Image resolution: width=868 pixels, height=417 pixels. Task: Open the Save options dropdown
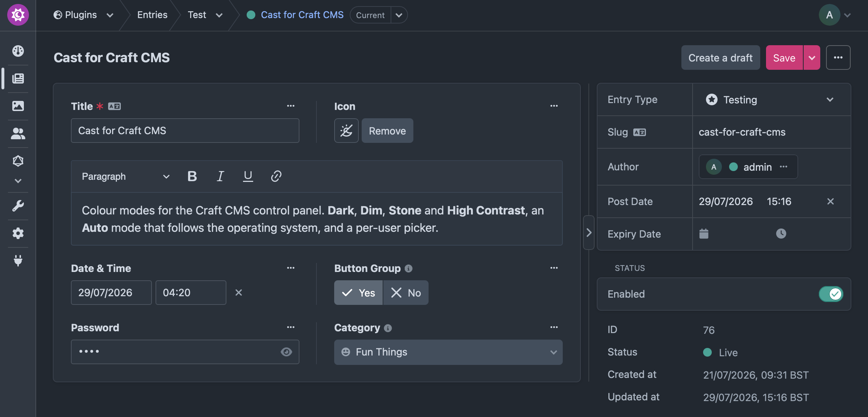(812, 58)
